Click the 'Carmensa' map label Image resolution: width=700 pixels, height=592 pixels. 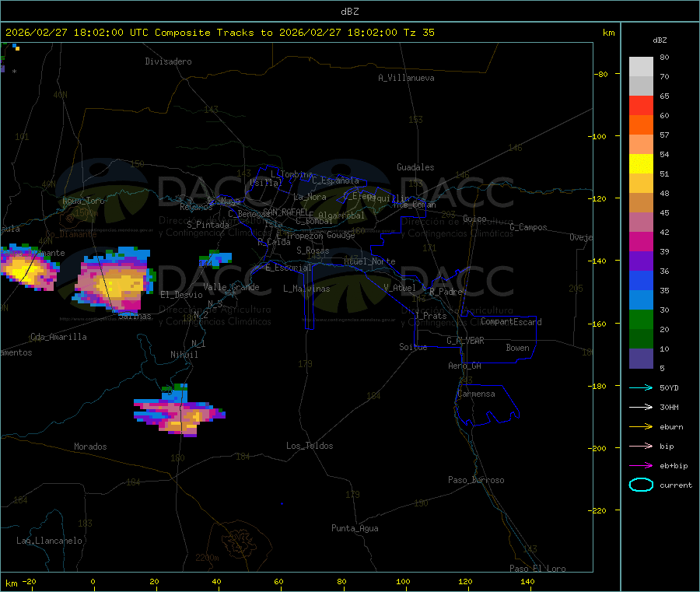coord(476,394)
